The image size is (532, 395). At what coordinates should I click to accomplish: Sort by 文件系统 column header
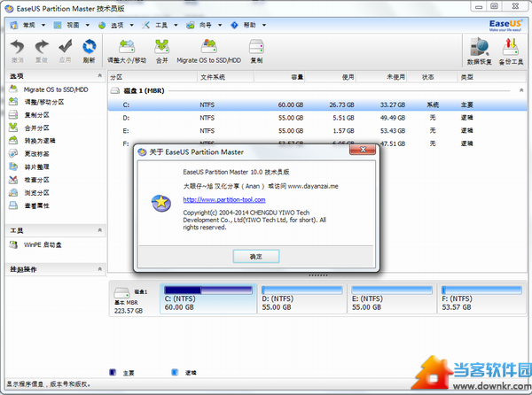pyautogui.click(x=225, y=77)
